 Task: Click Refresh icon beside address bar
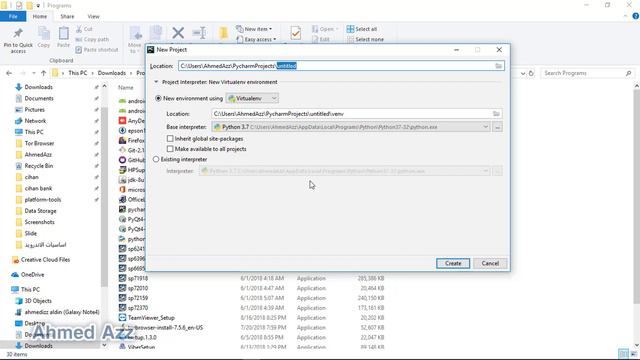click(531, 73)
